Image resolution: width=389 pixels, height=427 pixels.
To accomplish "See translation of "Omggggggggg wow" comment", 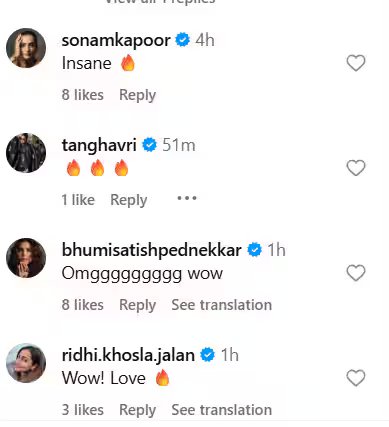I will point(222,305).
